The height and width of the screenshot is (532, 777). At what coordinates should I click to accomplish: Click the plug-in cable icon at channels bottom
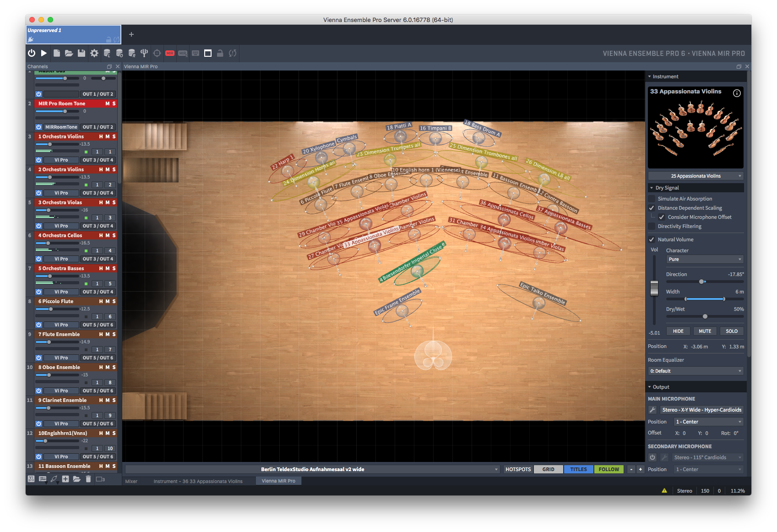(x=54, y=479)
